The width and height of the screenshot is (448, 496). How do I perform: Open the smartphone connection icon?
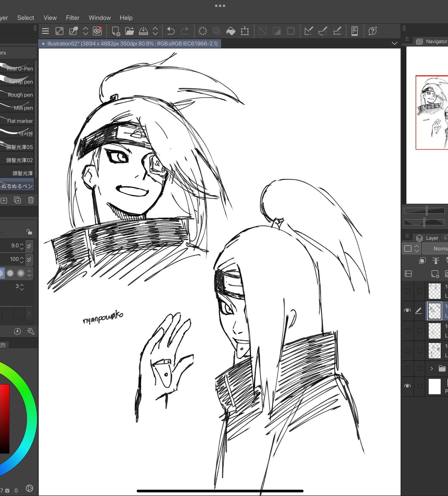[x=354, y=31]
